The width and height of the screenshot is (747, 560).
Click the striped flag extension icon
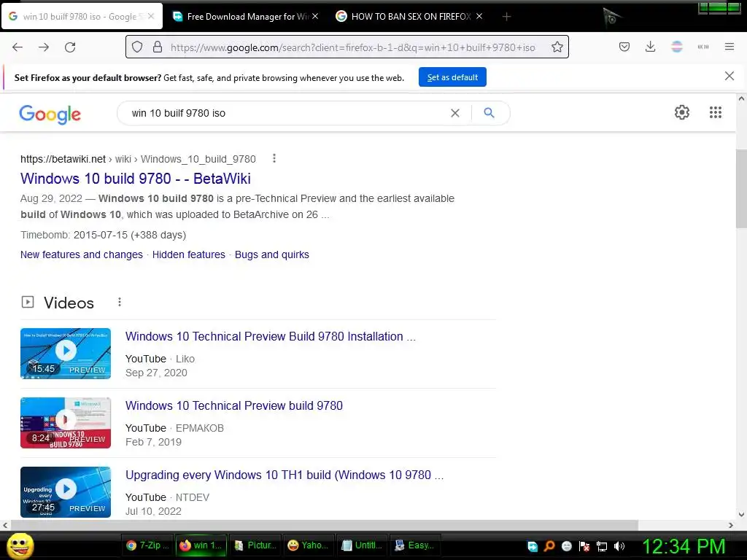point(676,47)
